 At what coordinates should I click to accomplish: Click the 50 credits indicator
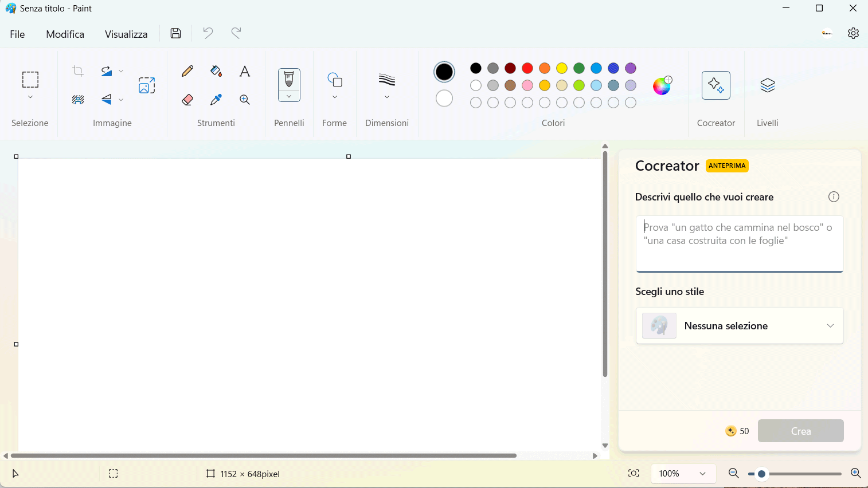[x=737, y=431]
